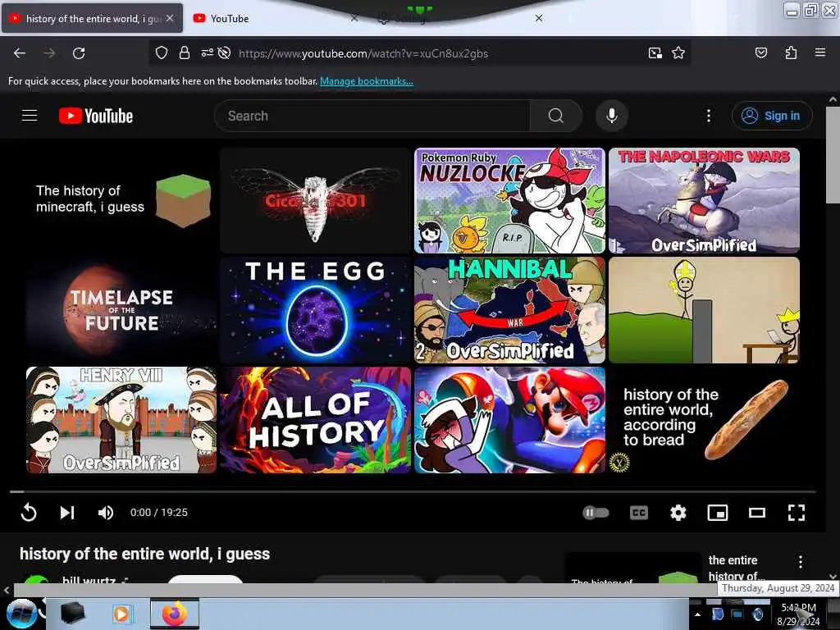840x630 pixels.
Task: Show hidden system tray icons
Action: pos(697,614)
